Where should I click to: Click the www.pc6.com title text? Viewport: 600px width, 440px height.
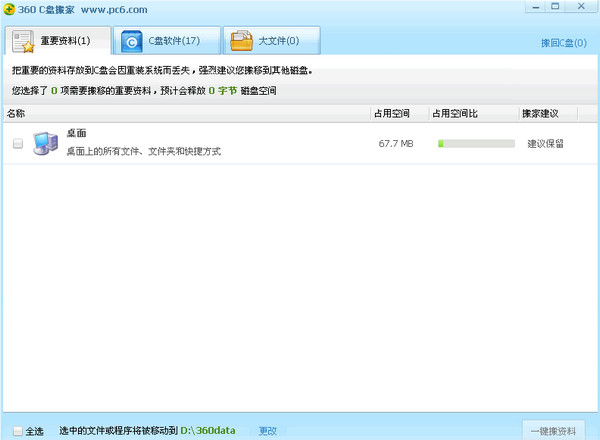pyautogui.click(x=114, y=10)
